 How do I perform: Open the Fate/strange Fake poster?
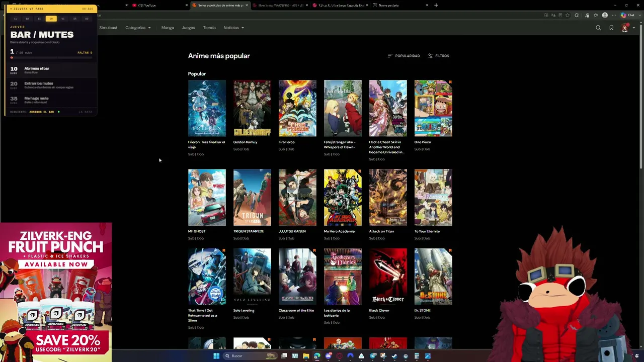(343, 108)
